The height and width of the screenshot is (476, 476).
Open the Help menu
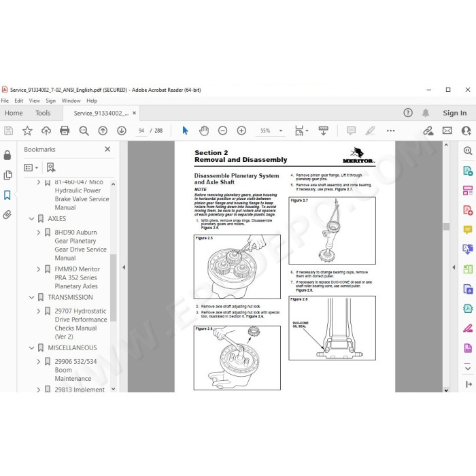[x=92, y=101]
